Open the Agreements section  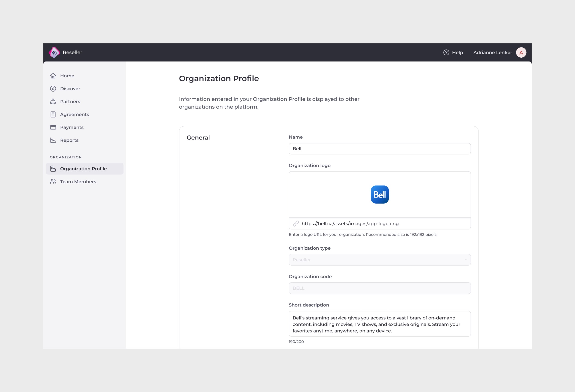tap(85, 114)
